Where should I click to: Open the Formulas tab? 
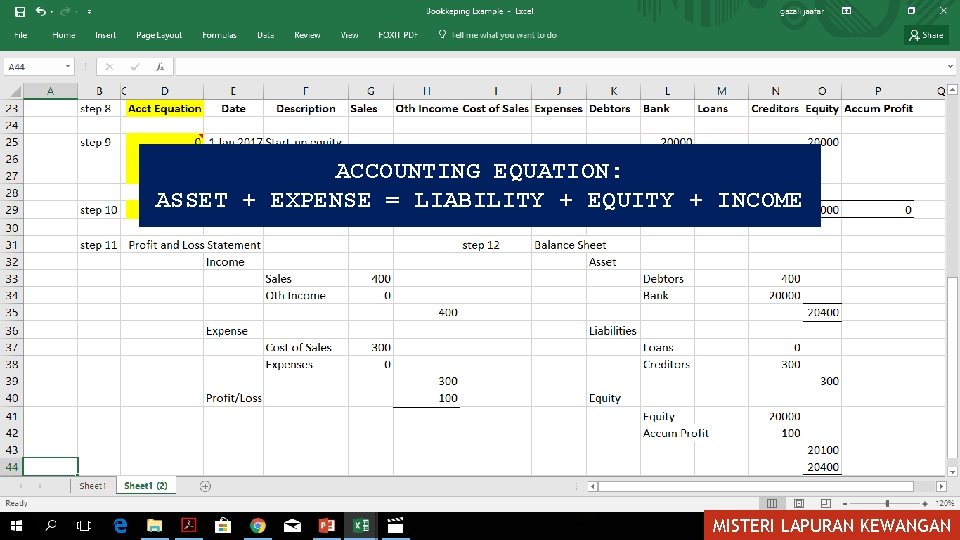[219, 35]
